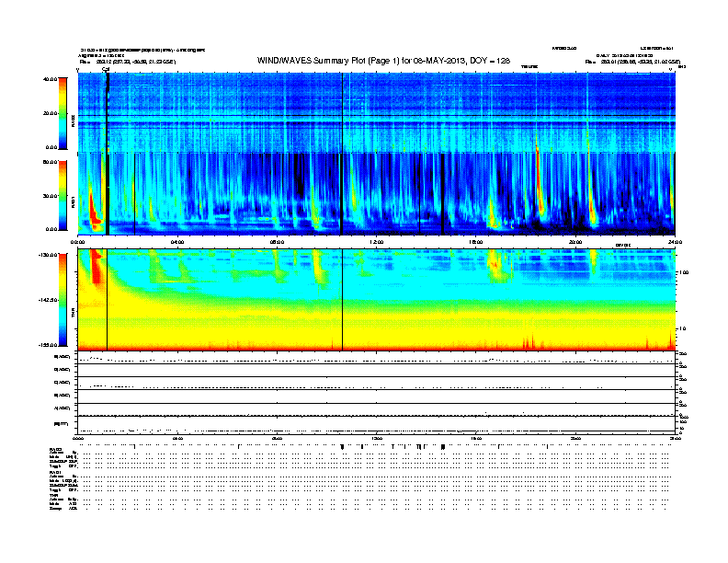
Task: Click the WIND/WAVES Summary Plot title
Action: click(x=383, y=61)
